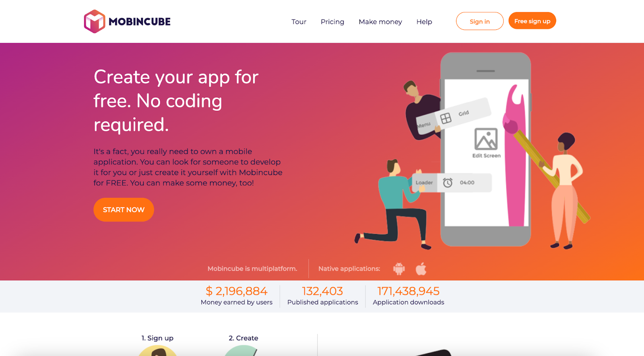Open the Help menu item

pyautogui.click(x=424, y=22)
